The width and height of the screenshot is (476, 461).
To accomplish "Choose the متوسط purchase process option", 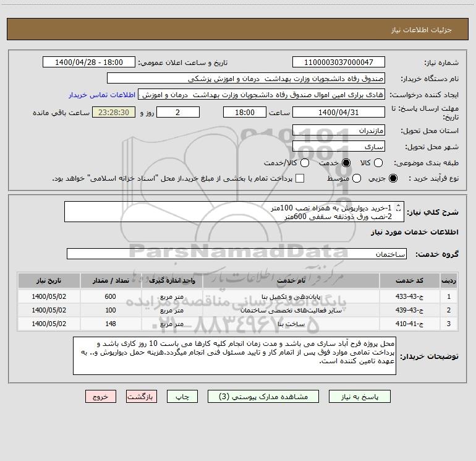I will (357, 178).
